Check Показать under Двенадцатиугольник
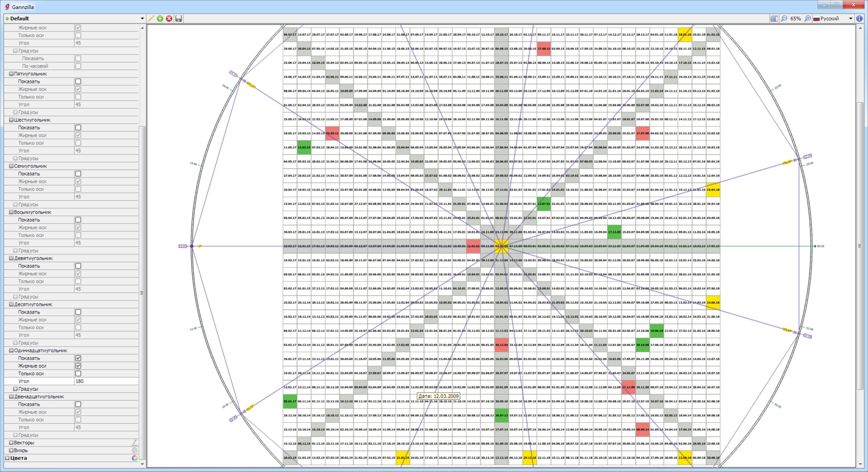This screenshot has height=472, width=868. pos(78,404)
